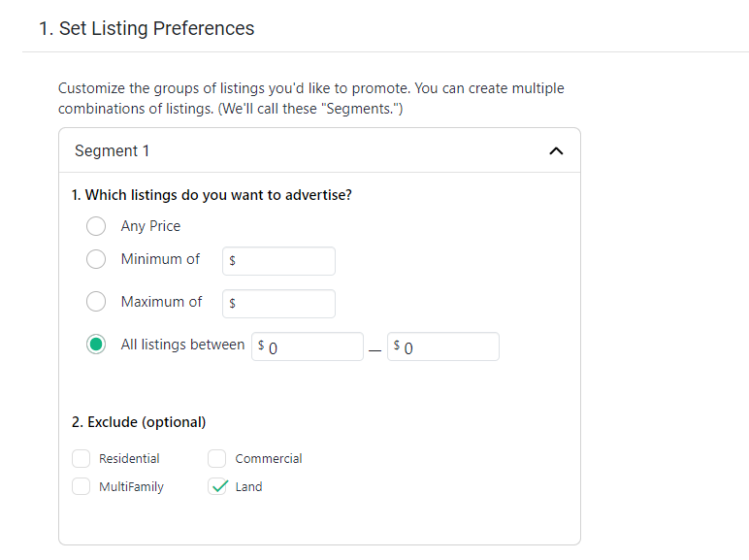This screenshot has height=560, width=749.
Task: Focus the Minimum of dollar input field
Action: click(x=279, y=261)
